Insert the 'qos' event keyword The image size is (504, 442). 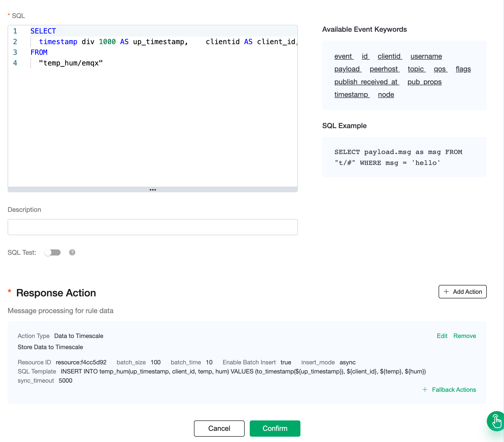coord(440,69)
